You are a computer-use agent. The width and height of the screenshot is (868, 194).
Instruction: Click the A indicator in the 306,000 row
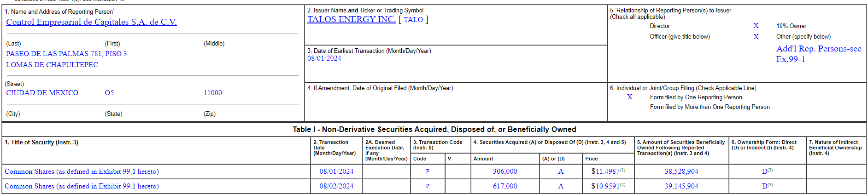click(x=561, y=171)
